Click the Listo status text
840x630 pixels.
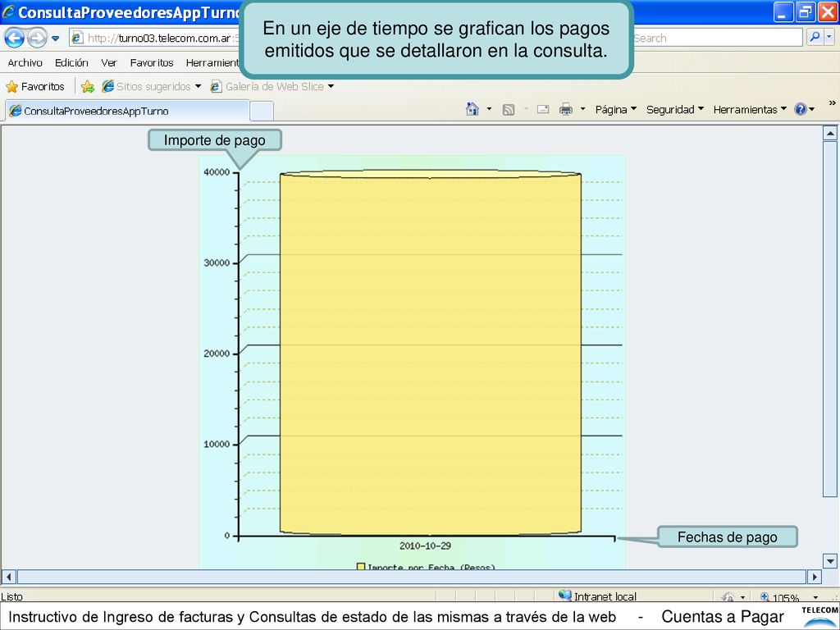coord(11,596)
